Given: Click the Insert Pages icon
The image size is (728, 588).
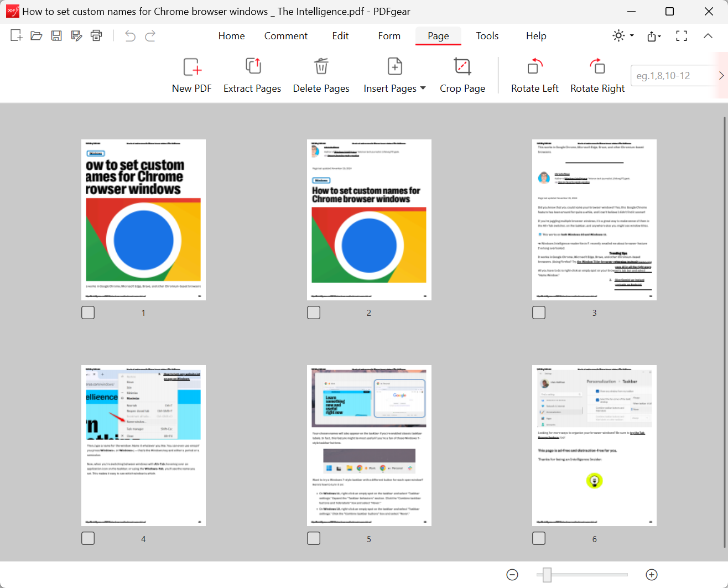Looking at the screenshot, I should (x=395, y=66).
